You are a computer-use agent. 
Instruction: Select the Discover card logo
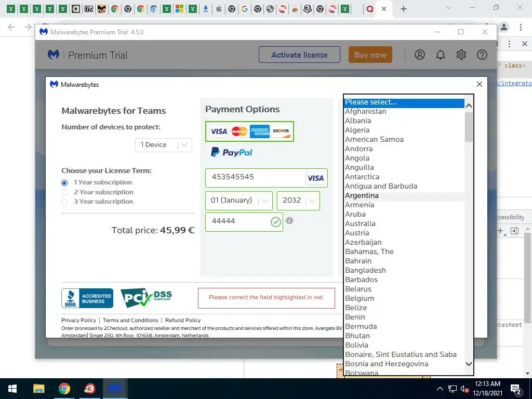[x=281, y=131]
